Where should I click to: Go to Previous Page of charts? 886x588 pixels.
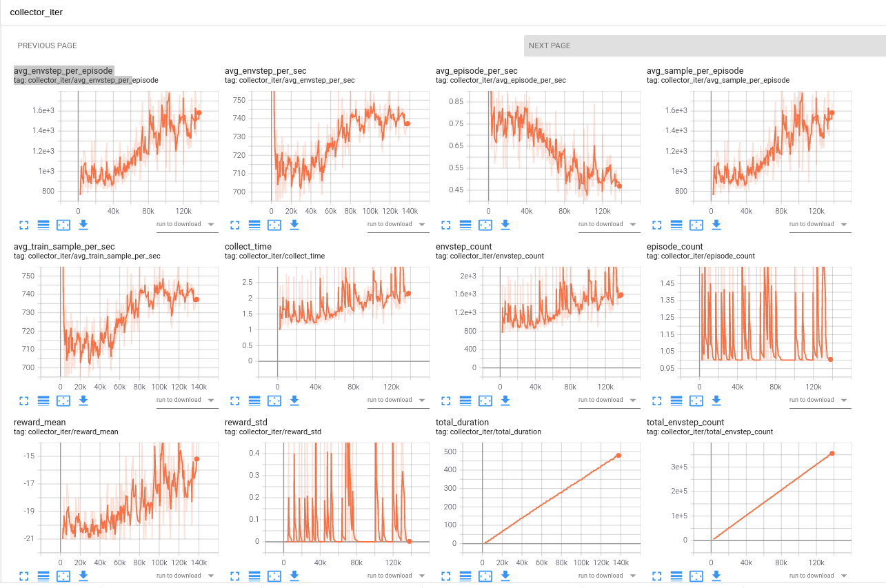48,45
